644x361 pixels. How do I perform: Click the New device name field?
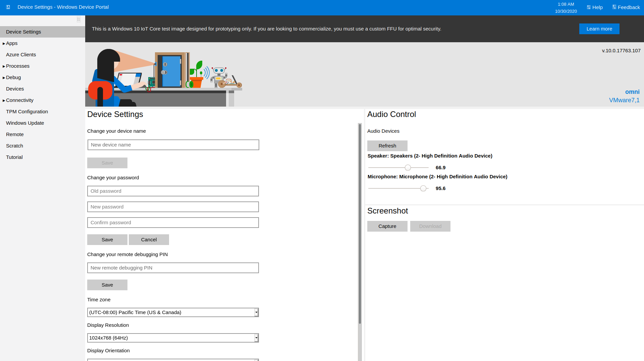point(173,145)
